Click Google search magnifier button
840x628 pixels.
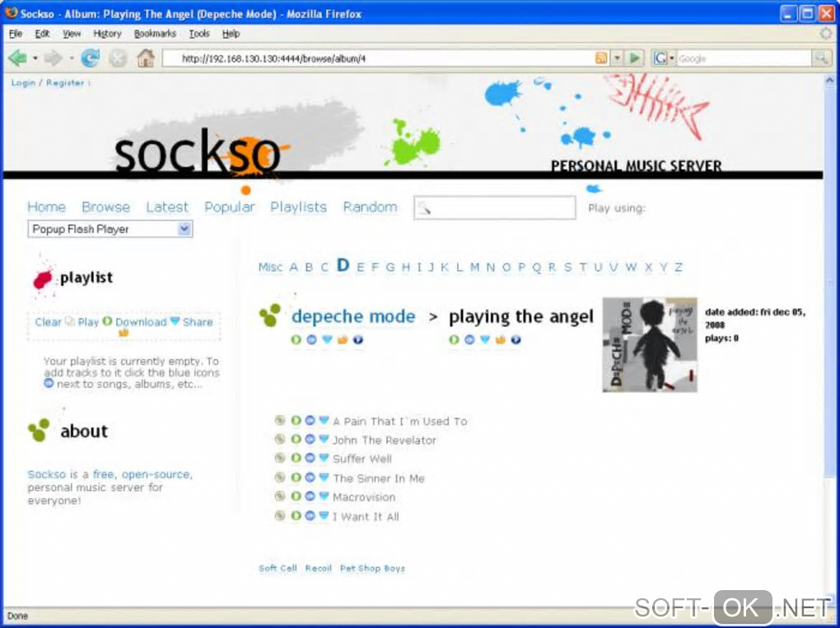[x=821, y=58]
